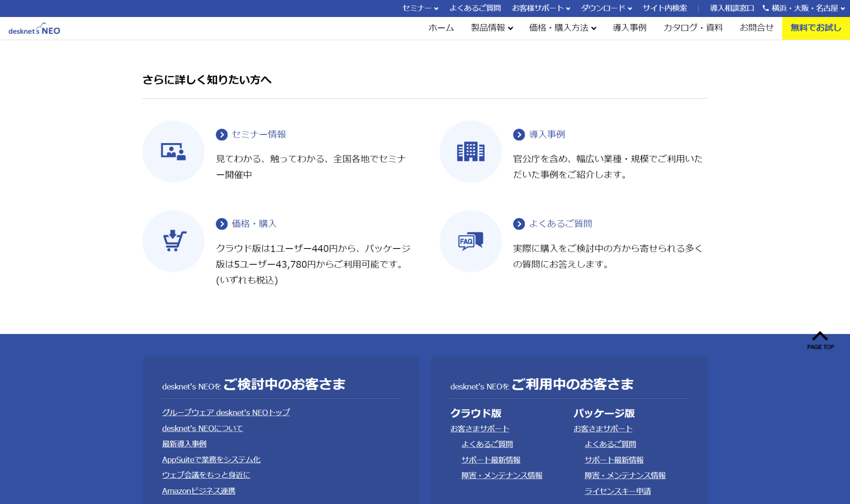Click the ご利用中のお客さま footer heading
Screen dimensions: 850x504
[572, 384]
